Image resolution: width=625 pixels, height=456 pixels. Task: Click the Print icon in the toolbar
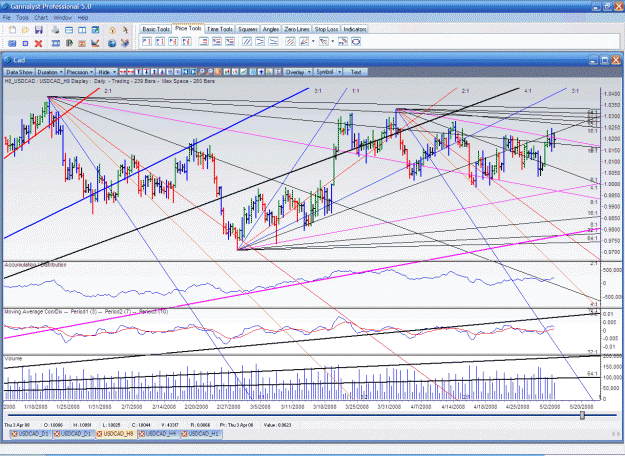(x=55, y=30)
